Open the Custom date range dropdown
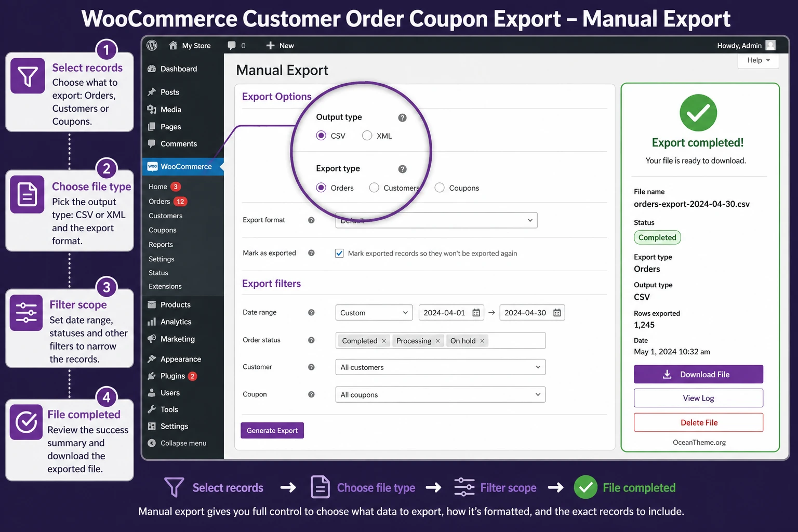This screenshot has height=532, width=798. click(374, 312)
